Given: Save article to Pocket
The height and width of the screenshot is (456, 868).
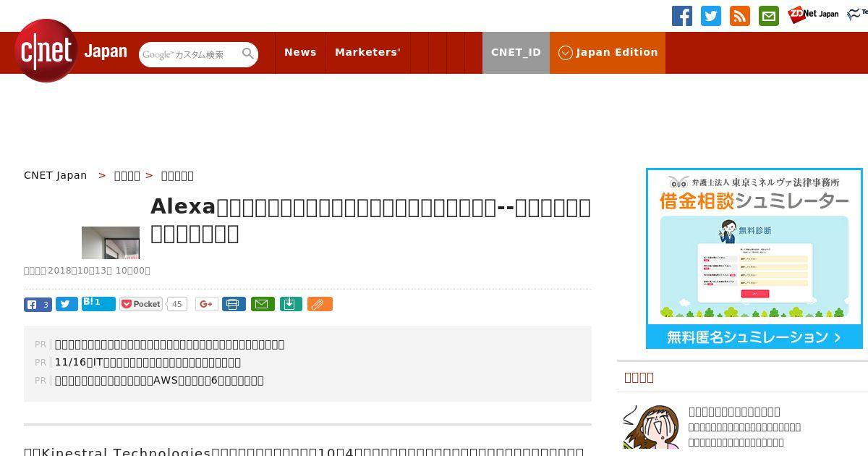Looking at the screenshot, I should tap(141, 304).
